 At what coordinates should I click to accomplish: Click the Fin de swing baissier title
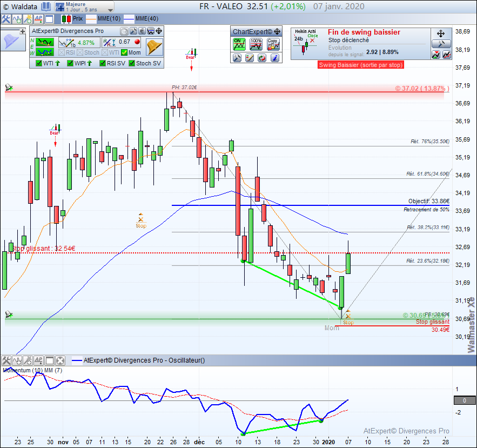364,32
